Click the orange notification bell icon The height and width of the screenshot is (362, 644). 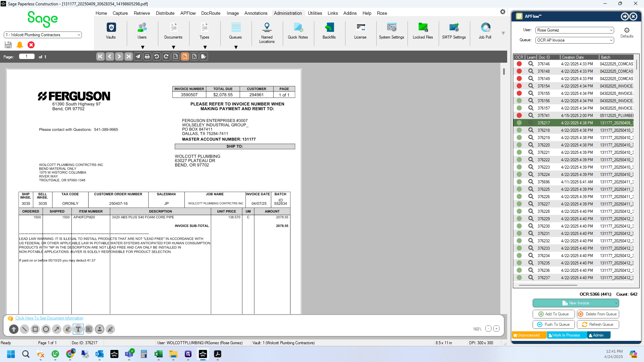pos(20,45)
